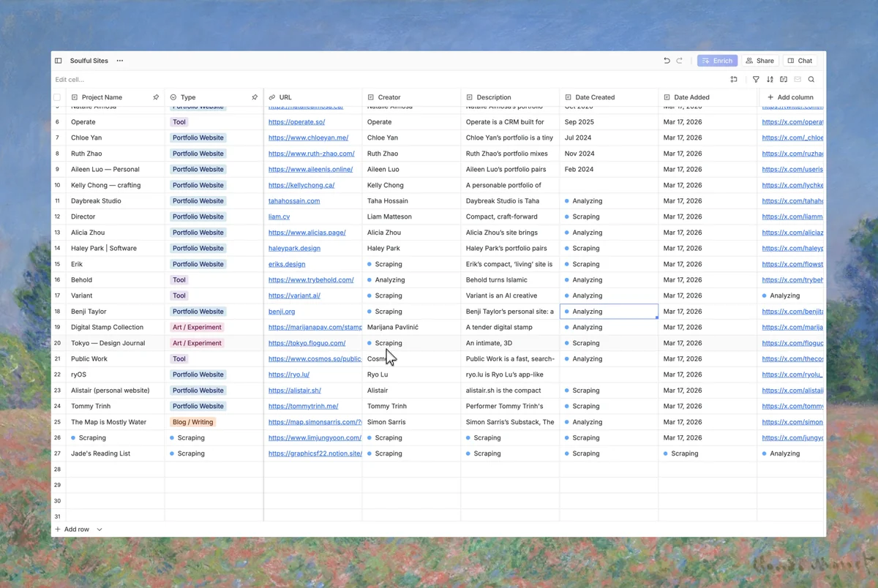878x588 pixels.
Task: Click the Add column header
Action: pyautogui.click(x=790, y=97)
